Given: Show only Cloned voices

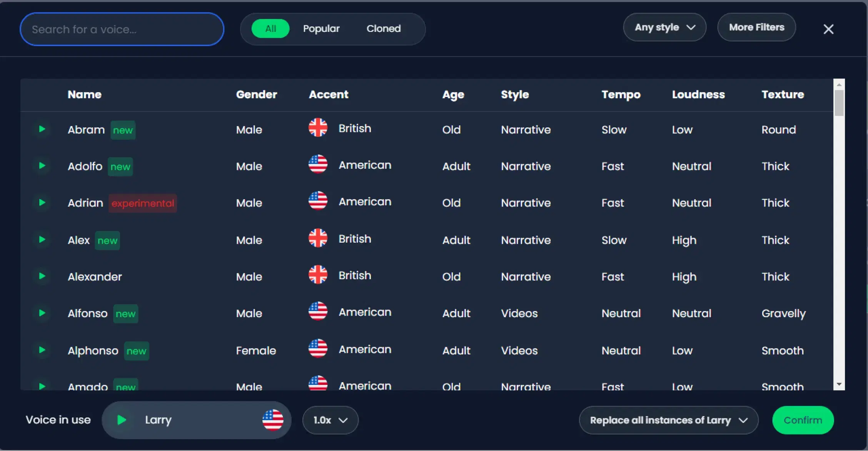Looking at the screenshot, I should click(383, 28).
